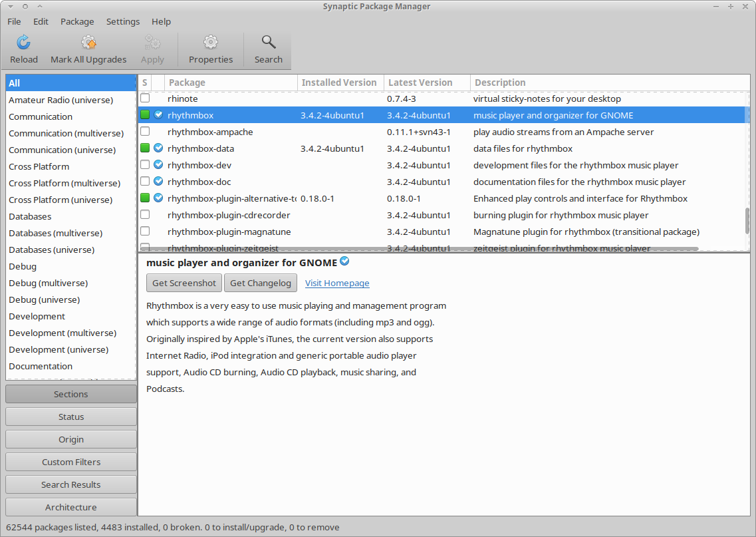Toggle rhythmbox-plugin-alternative-toolbar status box

click(x=145, y=198)
